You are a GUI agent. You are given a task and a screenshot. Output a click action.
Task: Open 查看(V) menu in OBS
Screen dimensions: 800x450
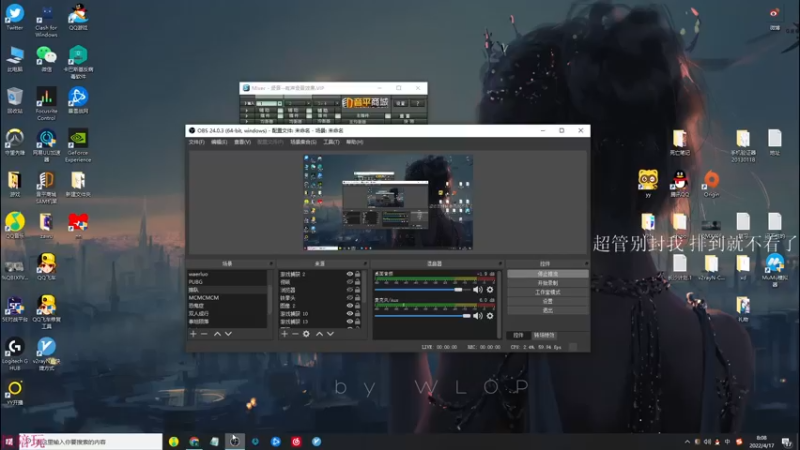point(242,142)
